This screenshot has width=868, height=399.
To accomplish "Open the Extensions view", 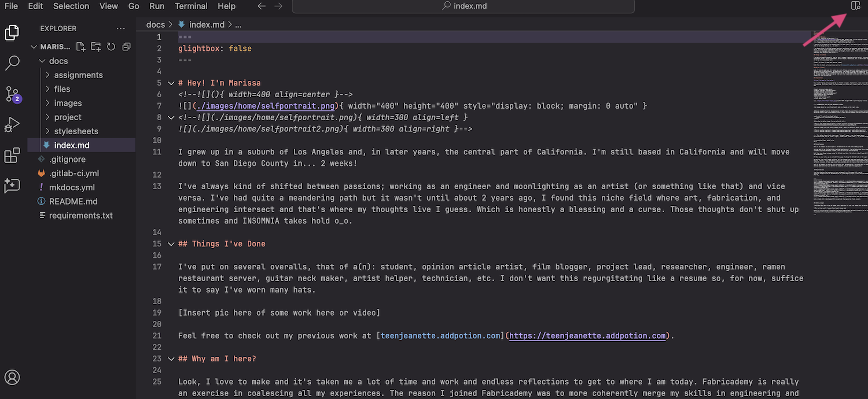I will point(12,156).
